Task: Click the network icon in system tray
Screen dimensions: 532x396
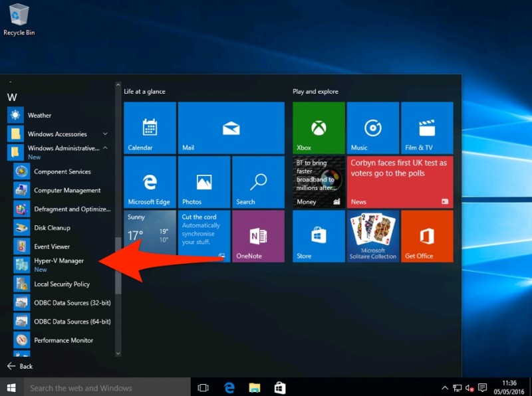Action: [x=457, y=387]
